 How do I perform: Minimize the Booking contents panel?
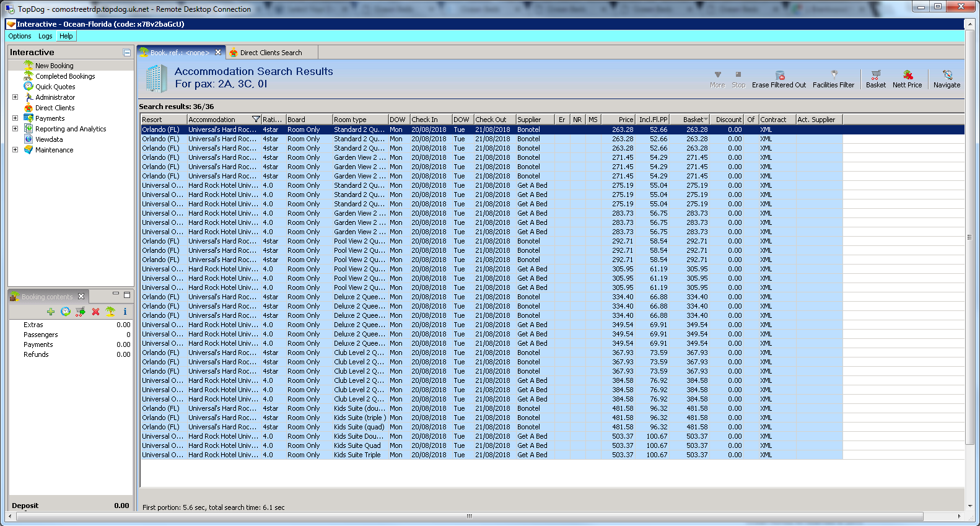116,295
